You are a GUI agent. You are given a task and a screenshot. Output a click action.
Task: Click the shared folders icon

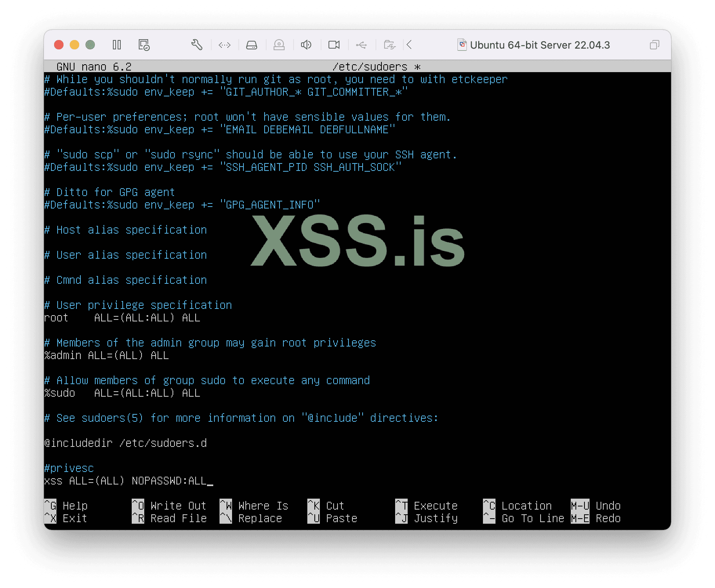[x=390, y=45]
